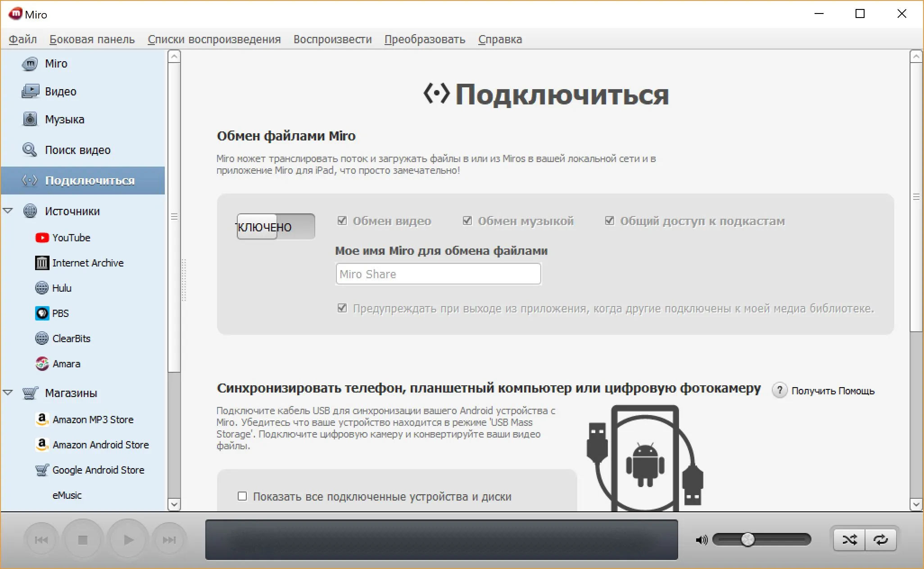Skip to the next track

pyautogui.click(x=169, y=540)
